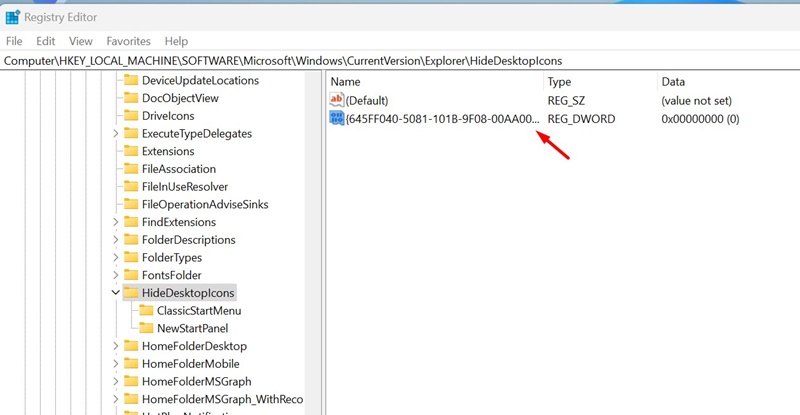Click the (Default) string value icon

pyautogui.click(x=337, y=100)
